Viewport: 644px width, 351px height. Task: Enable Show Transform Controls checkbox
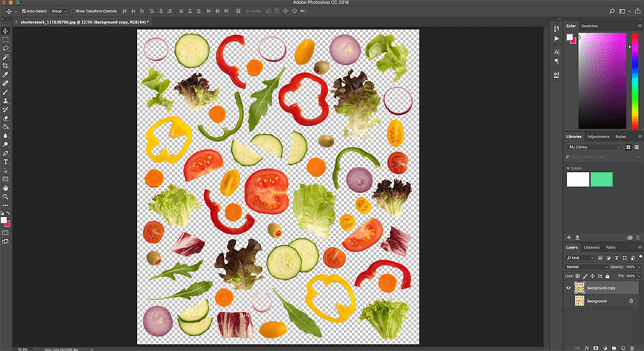(x=74, y=12)
